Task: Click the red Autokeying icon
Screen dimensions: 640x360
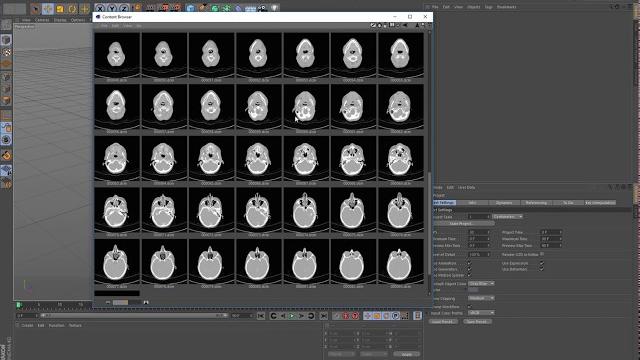Action: click(x=346, y=316)
